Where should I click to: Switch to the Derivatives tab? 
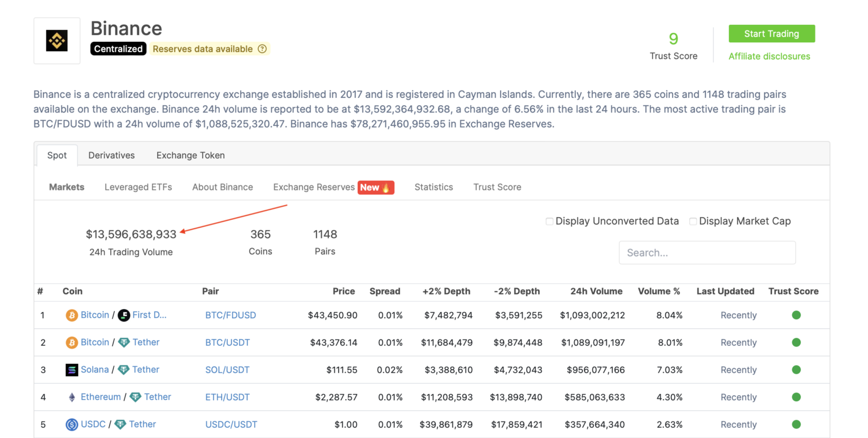111,155
